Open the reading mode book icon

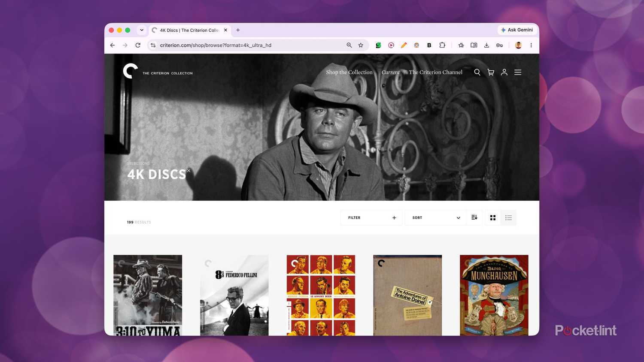(474, 45)
